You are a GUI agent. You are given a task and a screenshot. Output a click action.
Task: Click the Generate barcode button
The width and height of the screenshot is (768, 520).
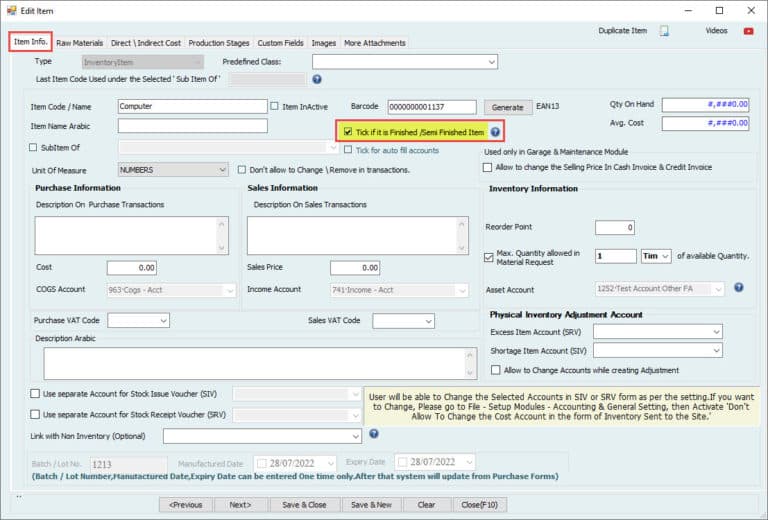pyautogui.click(x=508, y=107)
